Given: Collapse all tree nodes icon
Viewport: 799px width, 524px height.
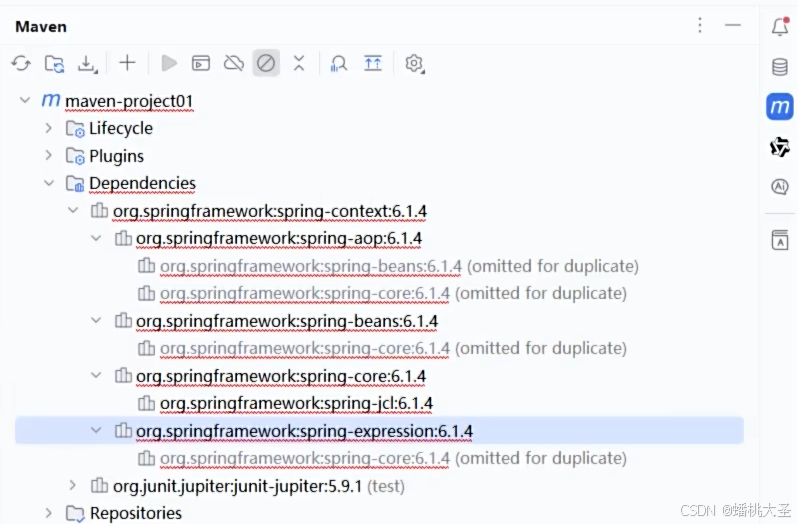Looking at the screenshot, I should click(299, 63).
